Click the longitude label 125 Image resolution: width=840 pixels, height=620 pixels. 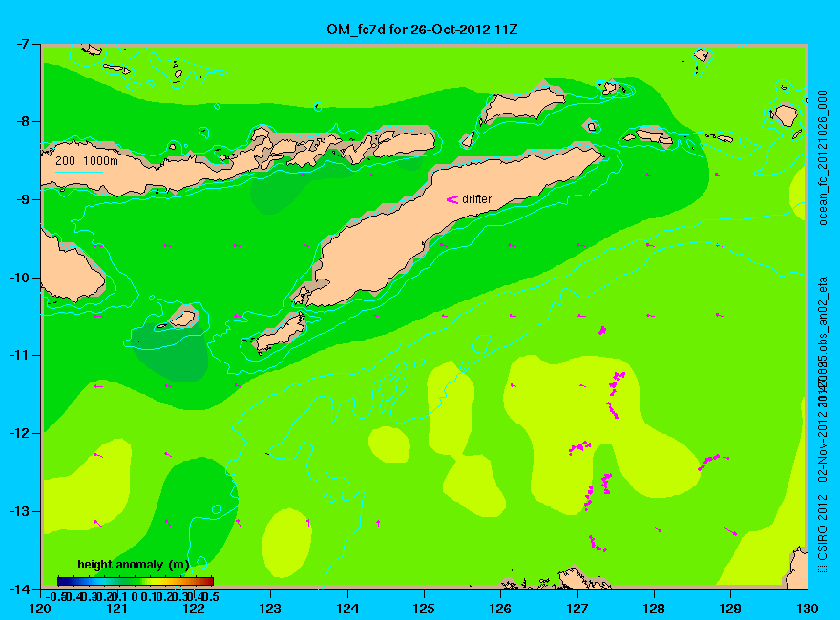(x=424, y=609)
